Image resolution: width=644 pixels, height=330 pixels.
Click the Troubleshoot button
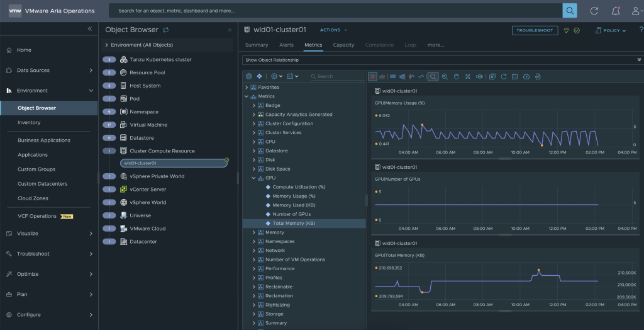point(535,30)
